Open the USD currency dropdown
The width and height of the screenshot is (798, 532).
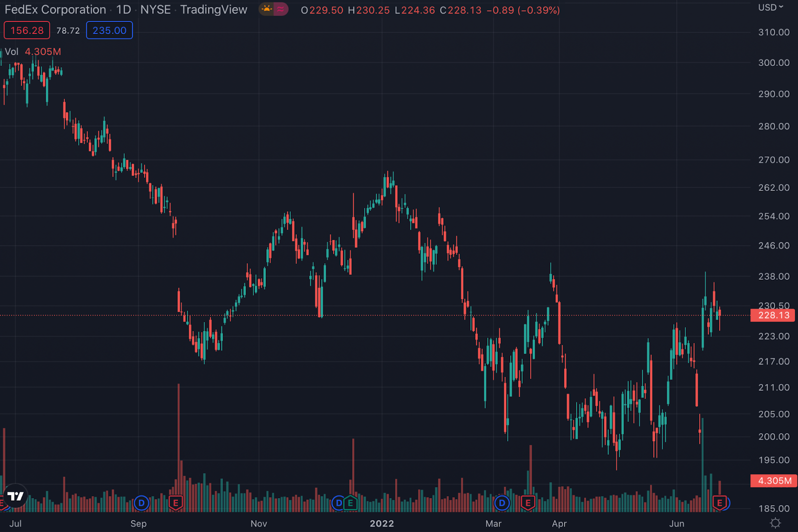click(x=771, y=7)
